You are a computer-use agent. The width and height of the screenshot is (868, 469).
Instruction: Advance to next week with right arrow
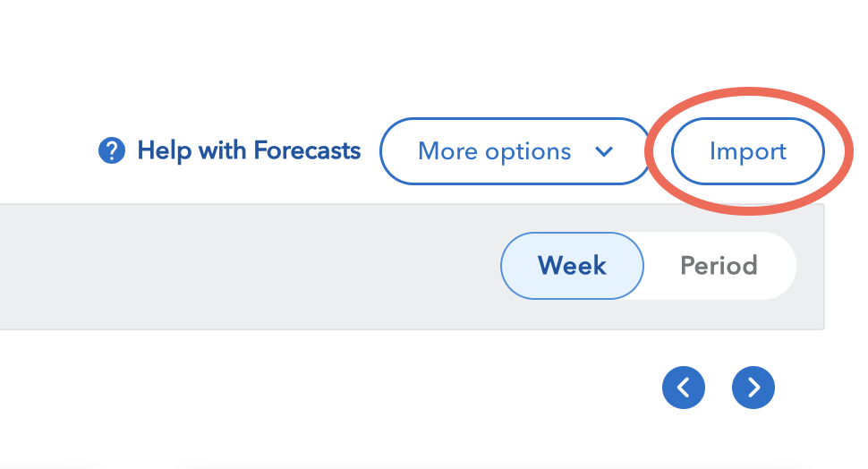(x=753, y=388)
